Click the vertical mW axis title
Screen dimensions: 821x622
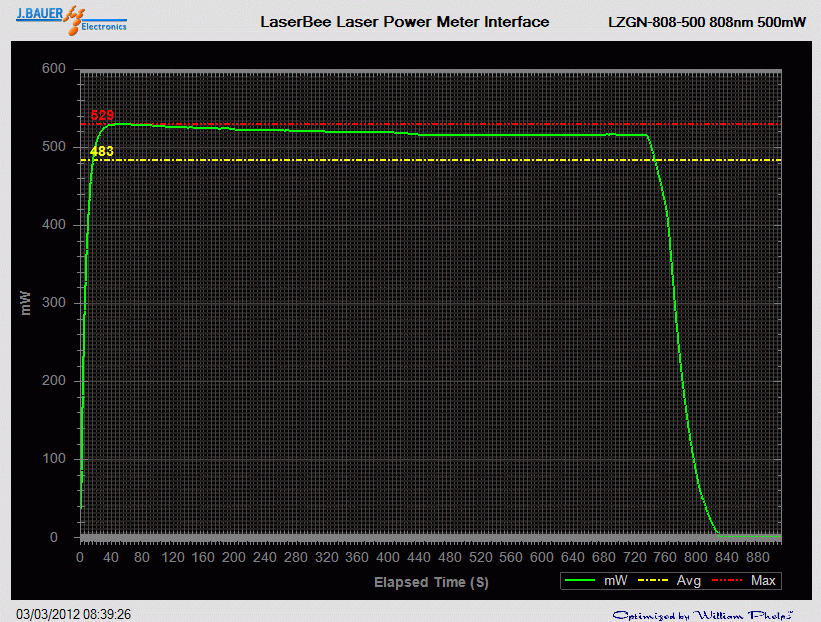tap(26, 303)
